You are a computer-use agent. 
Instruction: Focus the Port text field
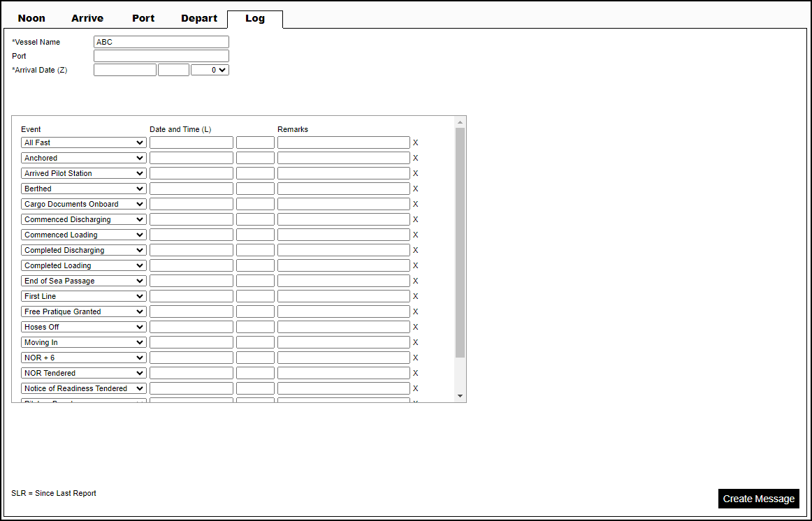(x=161, y=56)
